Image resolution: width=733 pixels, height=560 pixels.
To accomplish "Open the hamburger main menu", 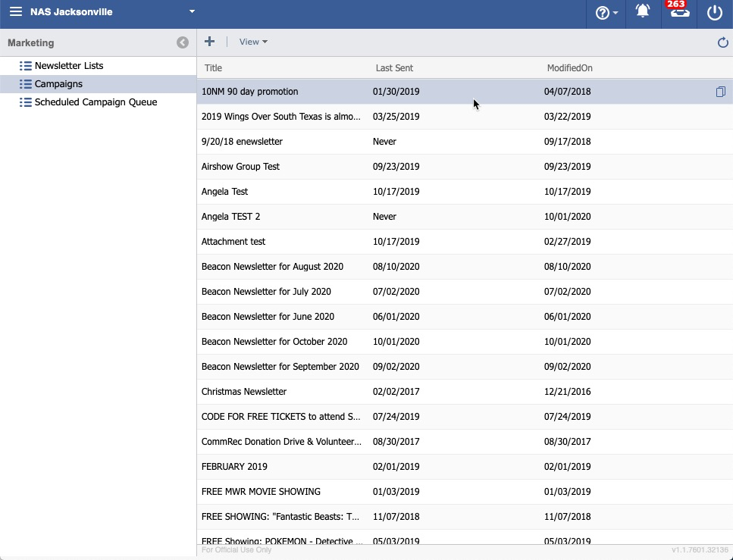I will pos(16,12).
